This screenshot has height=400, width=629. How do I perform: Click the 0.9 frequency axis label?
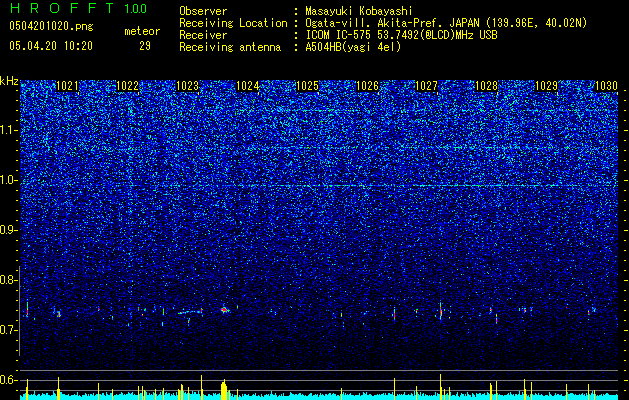tap(8, 230)
